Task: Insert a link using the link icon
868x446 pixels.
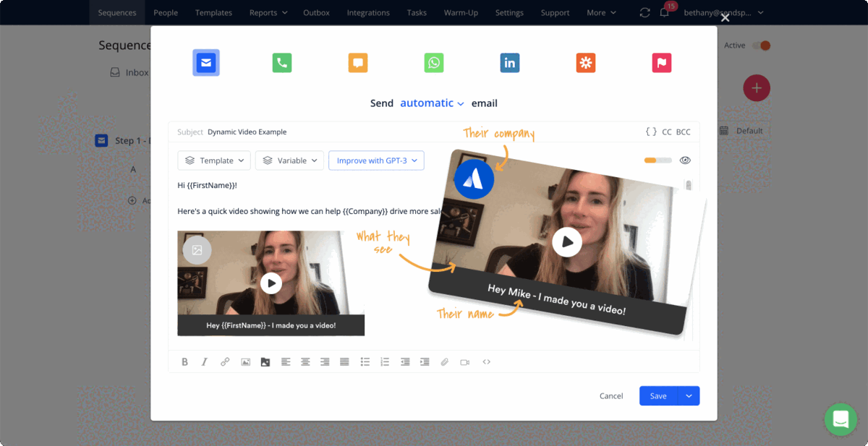Action: (225, 361)
